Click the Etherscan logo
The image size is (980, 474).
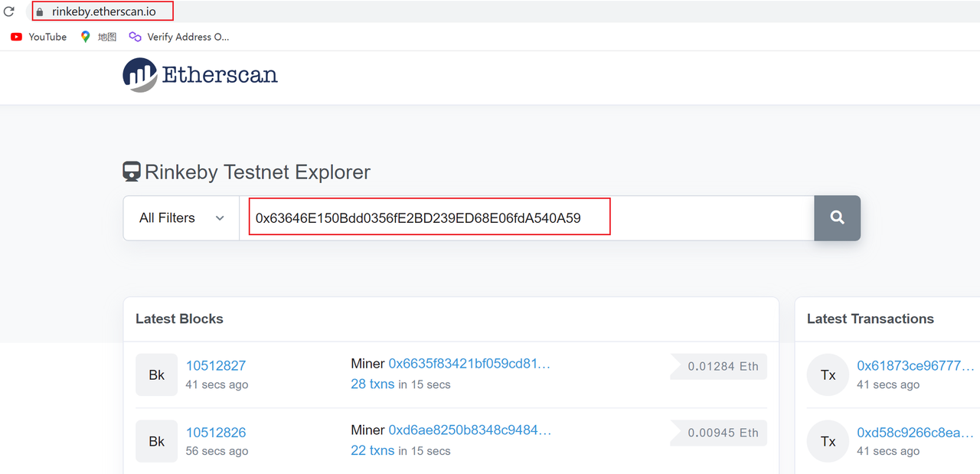(x=200, y=75)
